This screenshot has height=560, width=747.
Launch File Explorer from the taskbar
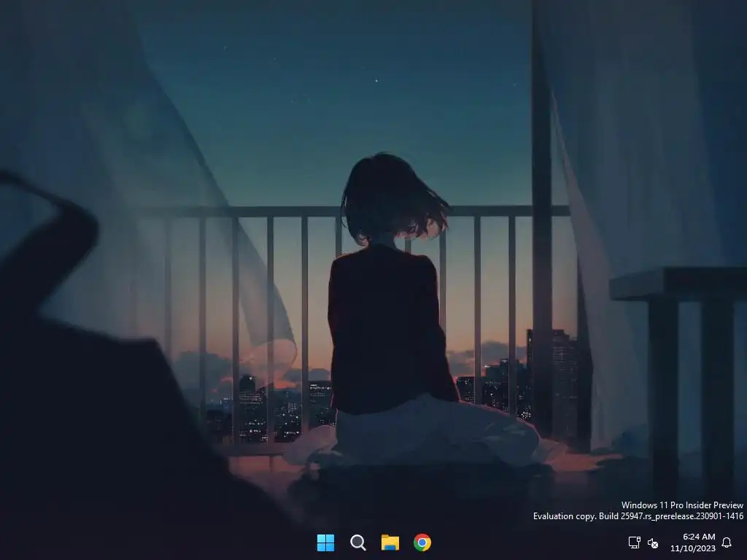point(390,542)
